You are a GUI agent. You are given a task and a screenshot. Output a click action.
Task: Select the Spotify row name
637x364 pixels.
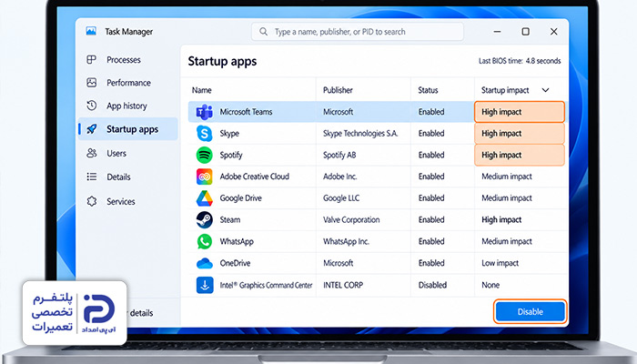231,155
